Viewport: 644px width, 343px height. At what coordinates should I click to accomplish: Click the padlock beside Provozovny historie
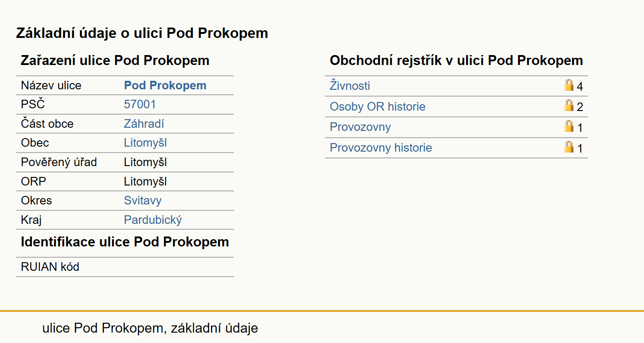(569, 147)
